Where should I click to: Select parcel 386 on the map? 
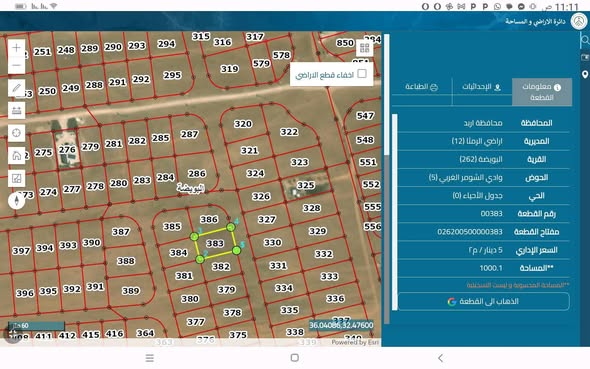(209, 219)
